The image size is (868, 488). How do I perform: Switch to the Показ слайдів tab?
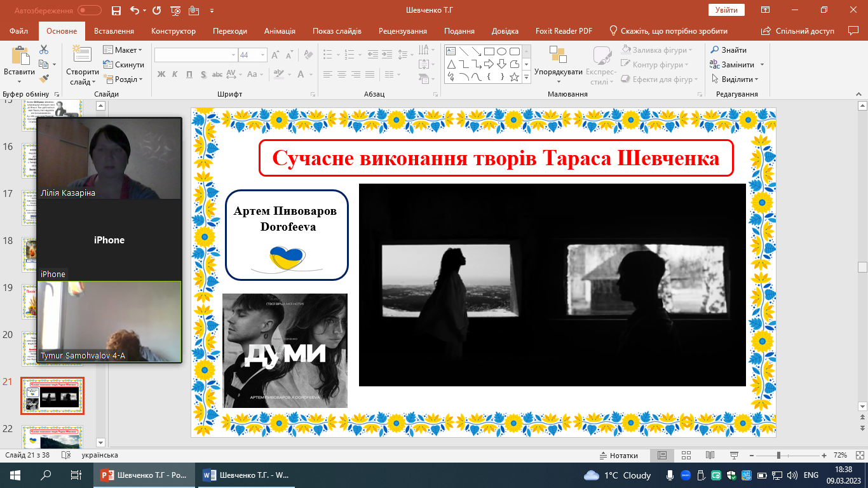(x=337, y=31)
